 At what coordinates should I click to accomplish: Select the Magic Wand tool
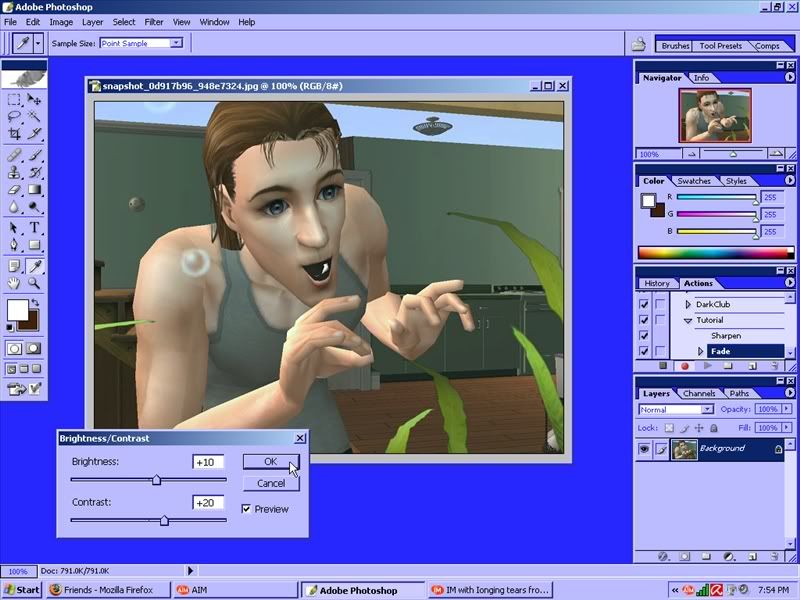(34, 116)
